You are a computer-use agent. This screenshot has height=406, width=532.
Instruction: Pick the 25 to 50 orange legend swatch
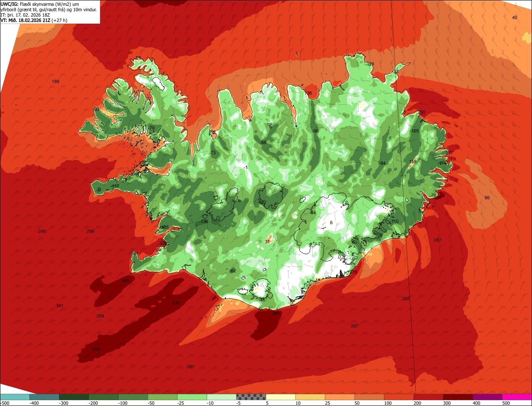tap(340, 397)
